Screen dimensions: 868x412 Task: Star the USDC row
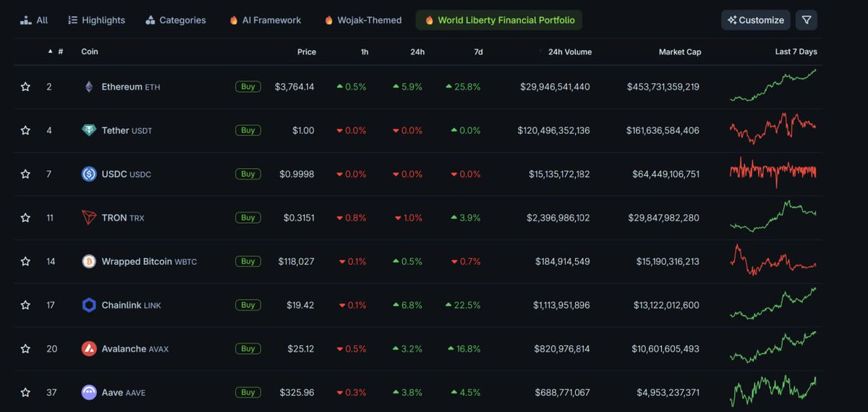(x=25, y=174)
